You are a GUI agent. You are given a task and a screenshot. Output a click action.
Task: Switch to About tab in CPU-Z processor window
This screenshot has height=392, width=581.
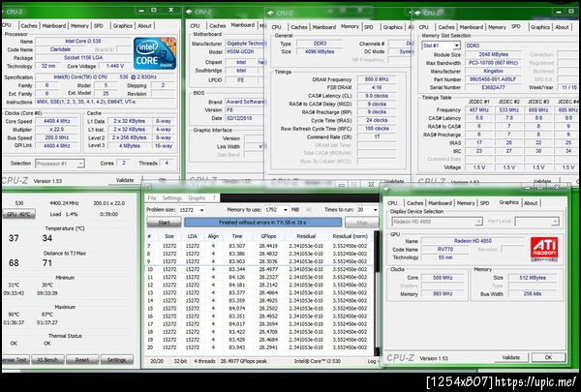144,25
